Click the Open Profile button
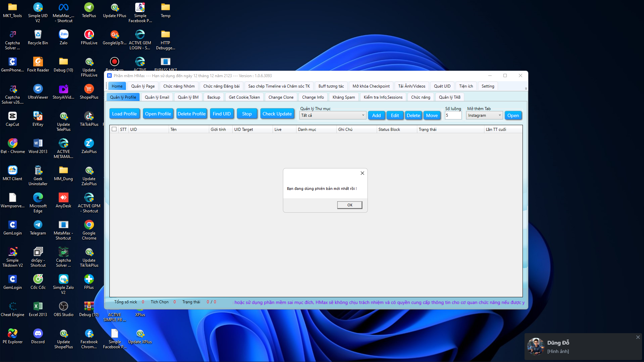Screen dimensions: 644x362 point(158,114)
